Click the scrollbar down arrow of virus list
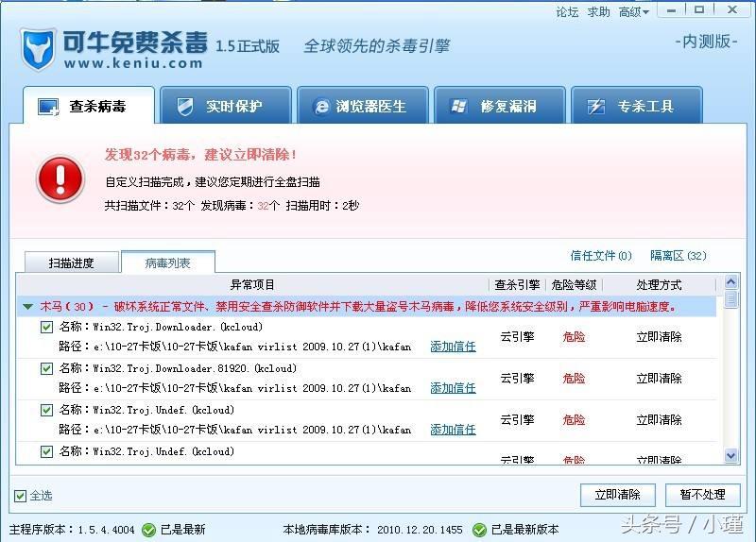 pos(730,455)
